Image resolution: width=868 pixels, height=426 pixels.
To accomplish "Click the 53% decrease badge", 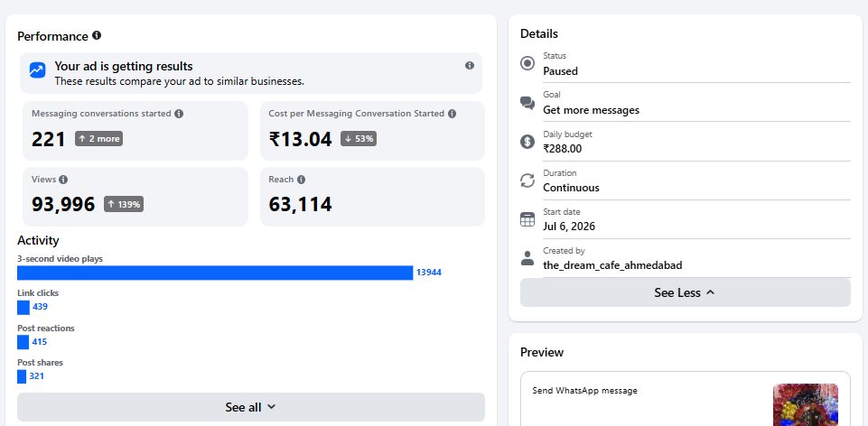I will click(359, 139).
